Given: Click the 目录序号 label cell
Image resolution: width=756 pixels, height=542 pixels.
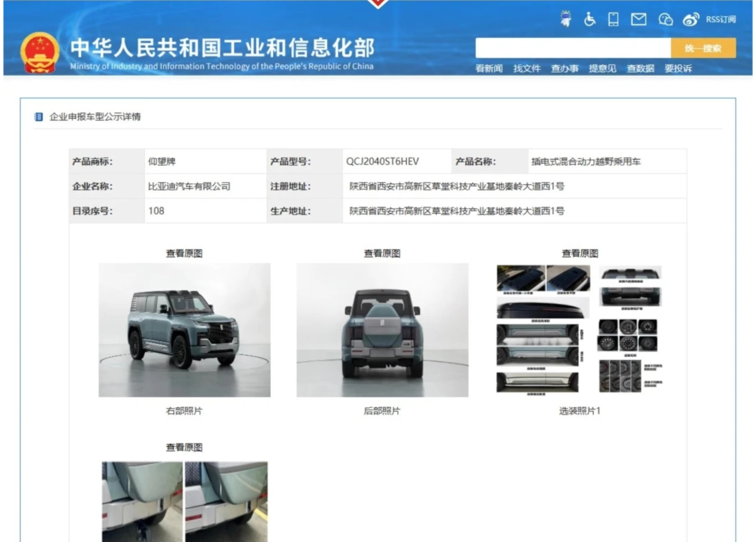Looking at the screenshot, I should (106, 211).
